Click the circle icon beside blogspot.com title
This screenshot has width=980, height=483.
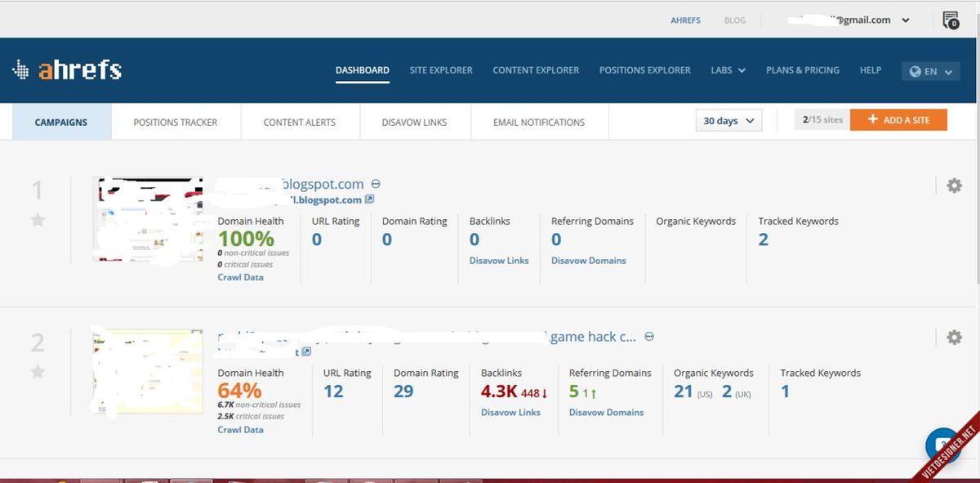click(x=376, y=184)
